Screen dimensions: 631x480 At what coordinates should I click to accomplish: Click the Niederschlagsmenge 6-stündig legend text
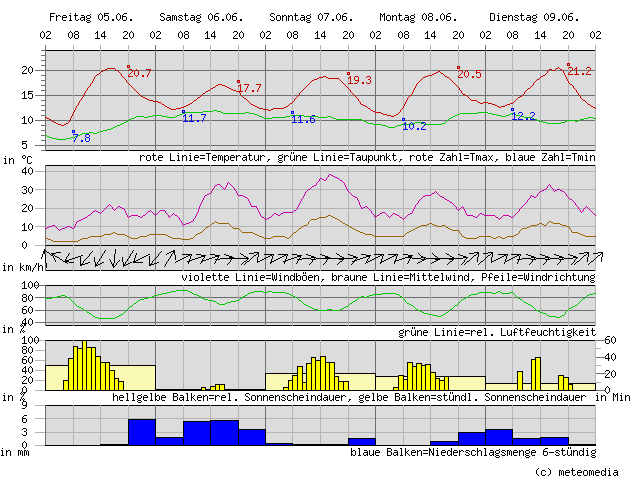pos(472,452)
